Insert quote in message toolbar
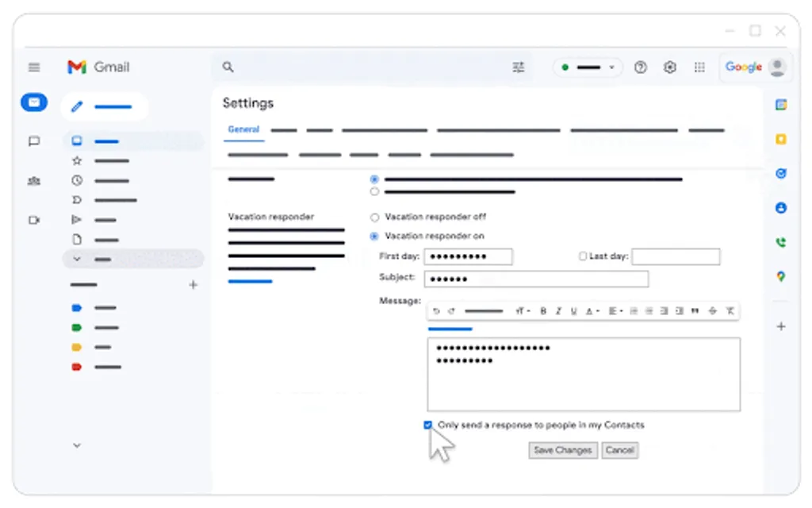 coord(695,311)
